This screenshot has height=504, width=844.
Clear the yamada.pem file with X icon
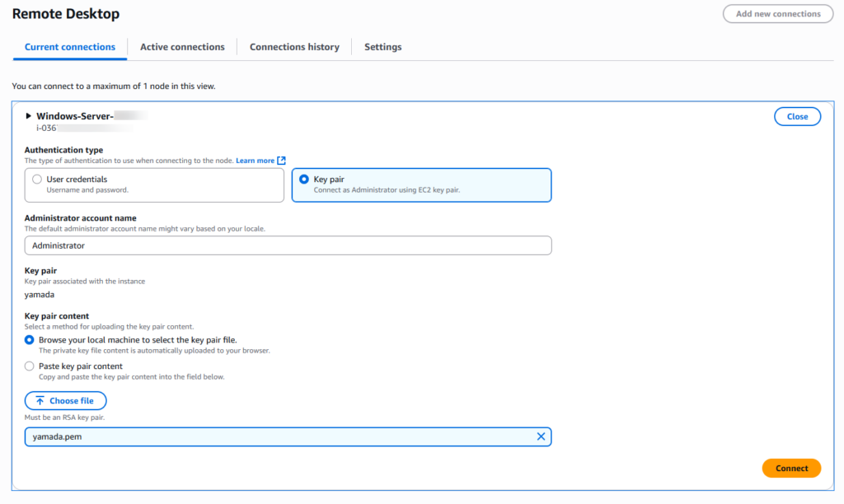point(541,436)
